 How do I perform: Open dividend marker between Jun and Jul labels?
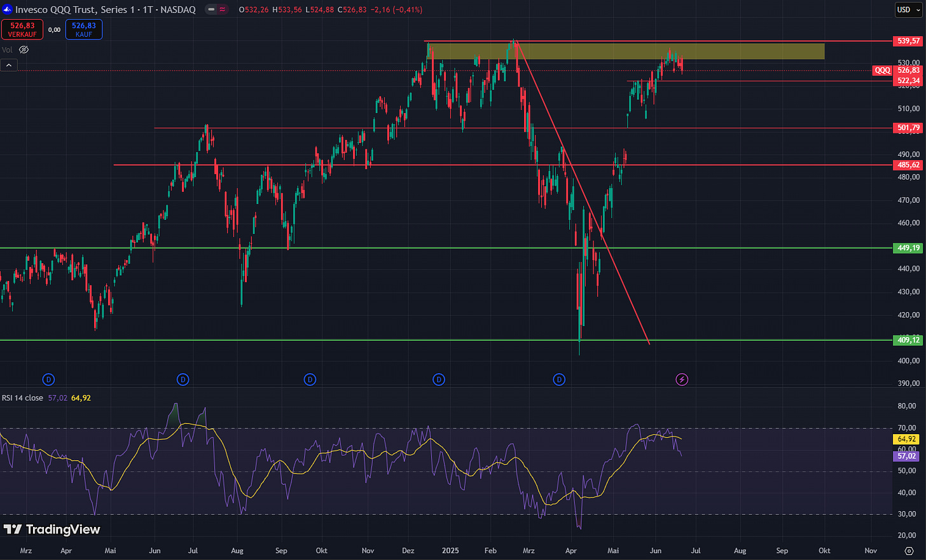[x=183, y=379]
